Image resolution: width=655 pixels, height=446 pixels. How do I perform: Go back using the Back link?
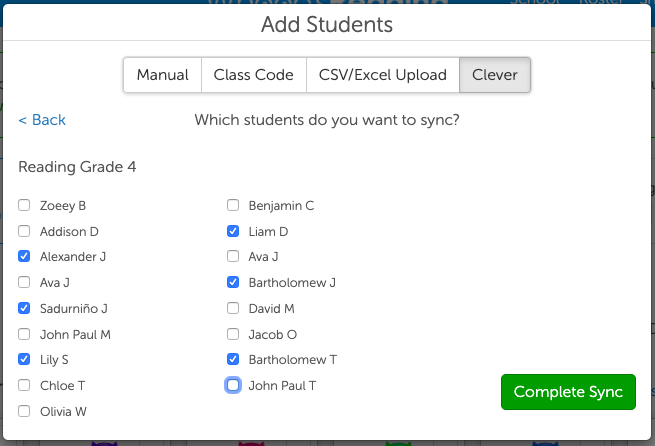pyautogui.click(x=42, y=120)
